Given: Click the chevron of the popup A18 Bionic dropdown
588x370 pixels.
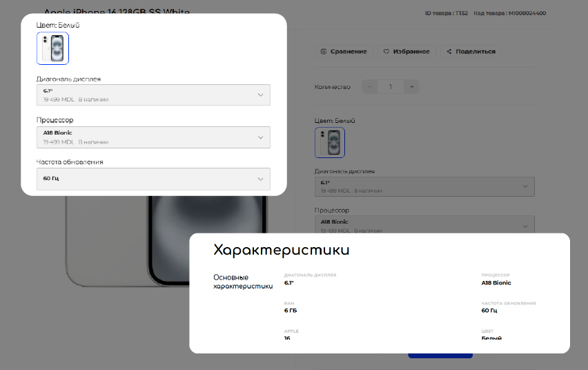Looking at the screenshot, I should click(260, 138).
